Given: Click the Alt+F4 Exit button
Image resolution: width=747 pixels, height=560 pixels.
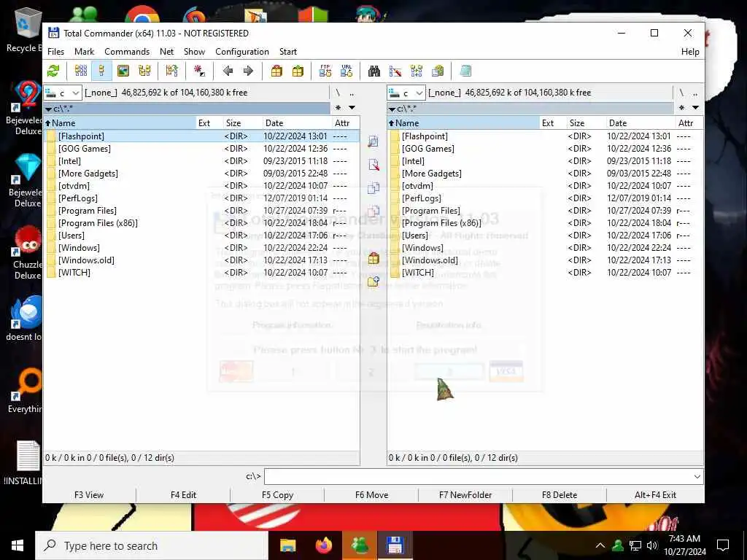Looking at the screenshot, I should 655,495.
